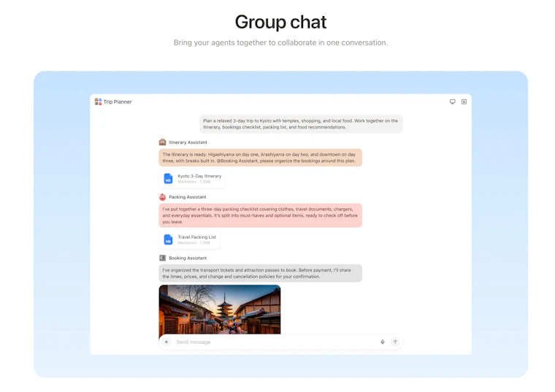This screenshot has height=392, width=555.
Task: Click the plus attachment button
Action: [x=166, y=342]
